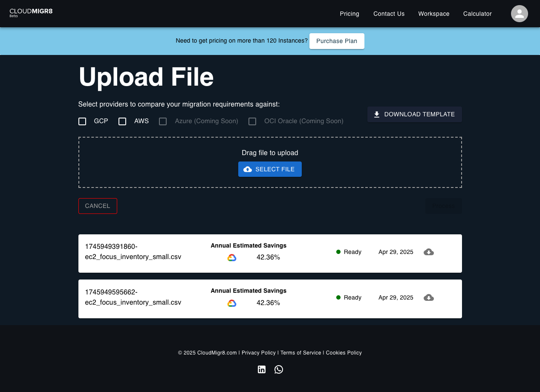Click 42.36% savings in 1745949391860 row
The width and height of the screenshot is (540, 392).
[x=268, y=257]
